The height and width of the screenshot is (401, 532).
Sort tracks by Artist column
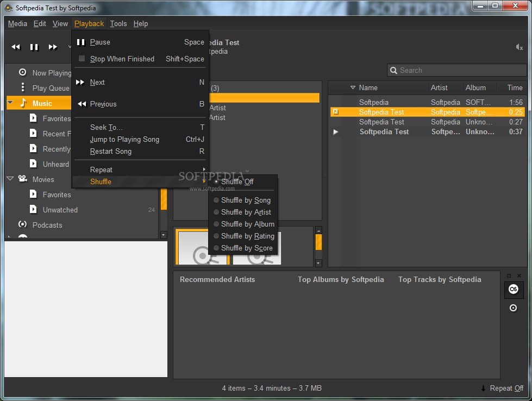point(445,87)
